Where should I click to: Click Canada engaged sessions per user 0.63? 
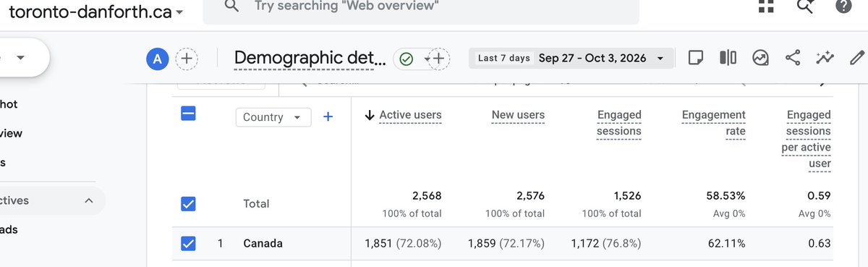coord(819,244)
